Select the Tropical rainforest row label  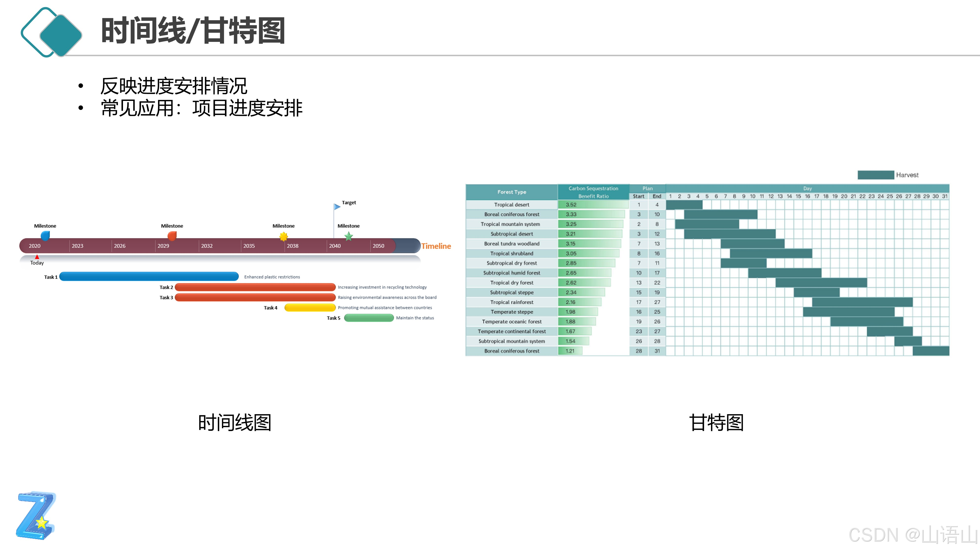point(512,302)
